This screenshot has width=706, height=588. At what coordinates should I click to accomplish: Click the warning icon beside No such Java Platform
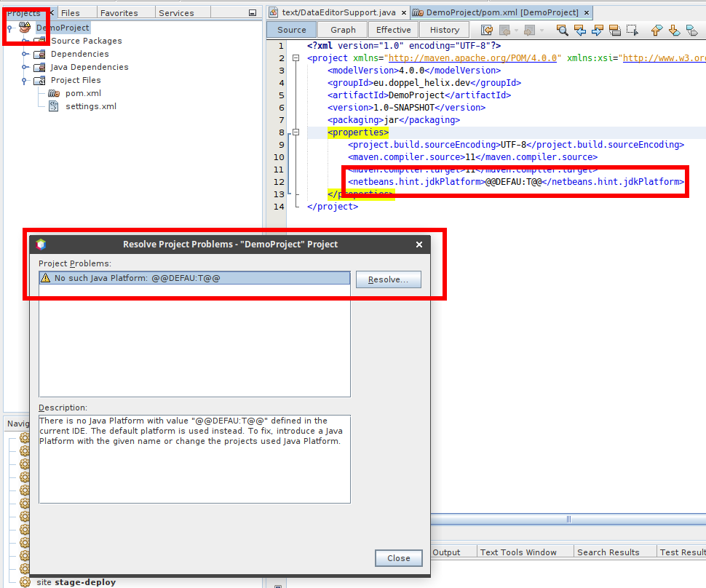tap(45, 278)
